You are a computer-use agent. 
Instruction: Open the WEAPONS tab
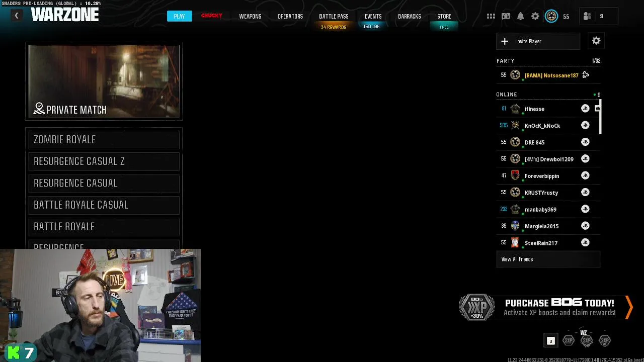point(250,16)
